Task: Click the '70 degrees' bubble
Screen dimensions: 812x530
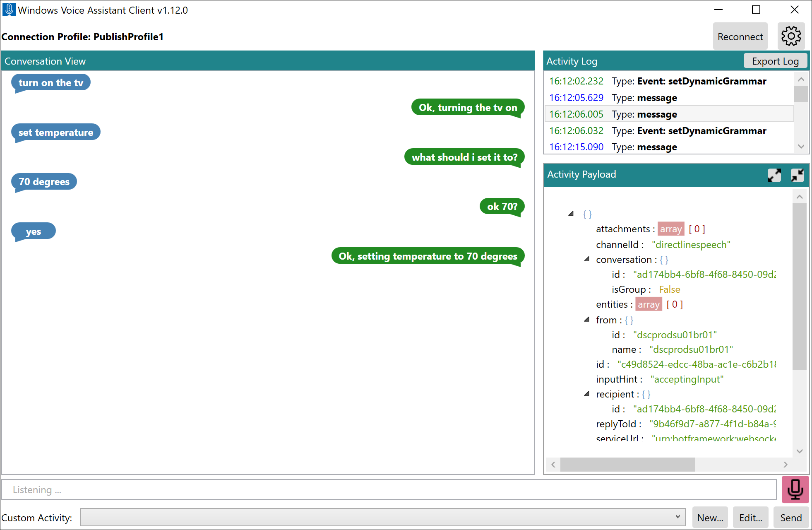Action: pyautogui.click(x=44, y=182)
